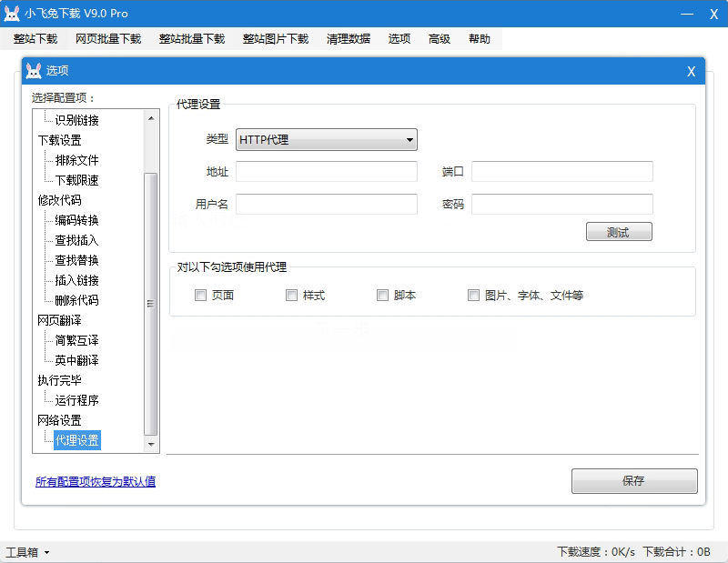Expand the 工具箱 dropdown in status bar
Screen dimensions: 728x563
click(27, 552)
